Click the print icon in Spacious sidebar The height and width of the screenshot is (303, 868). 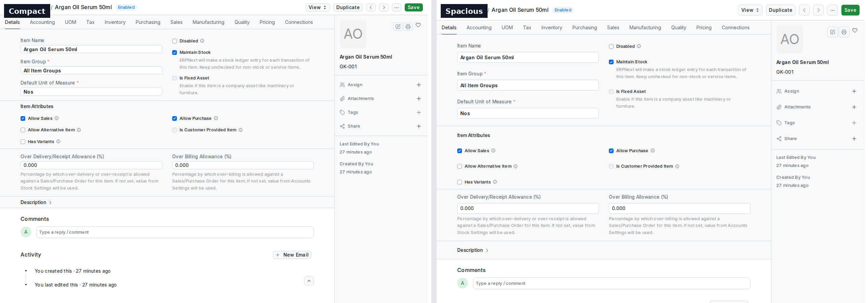844,32
